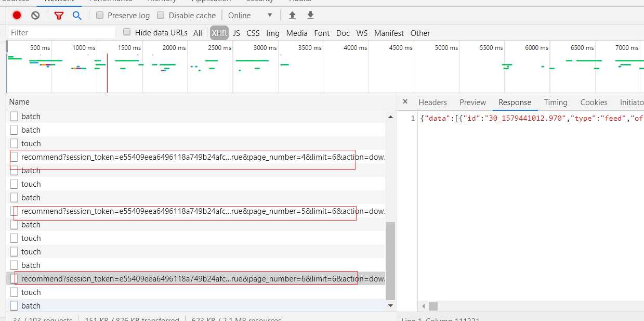The height and width of the screenshot is (321, 644).
Task: Click the 1500 ms timeline label
Action: pos(129,47)
